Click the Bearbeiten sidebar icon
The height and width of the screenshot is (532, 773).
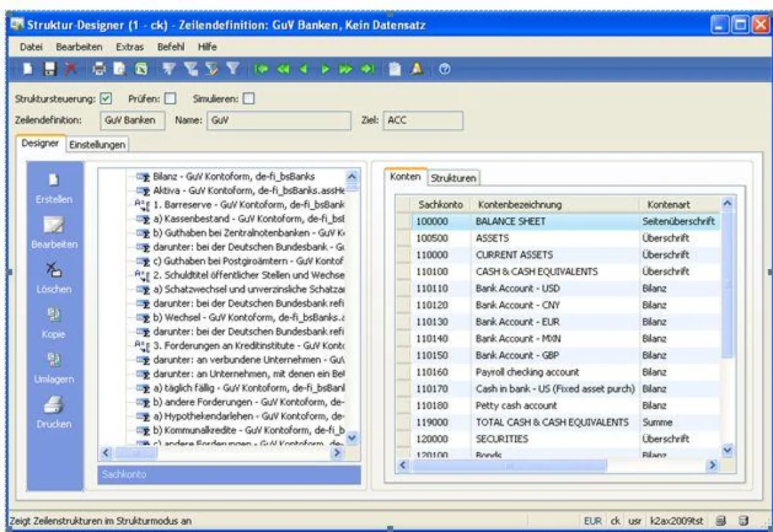tap(54, 225)
